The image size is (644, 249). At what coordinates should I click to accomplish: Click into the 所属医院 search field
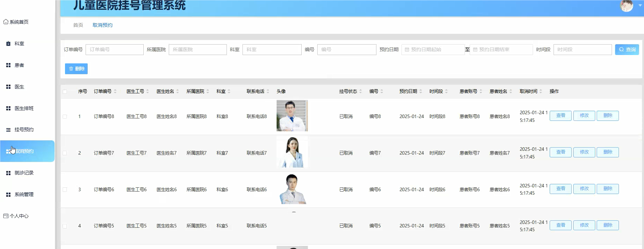click(198, 49)
